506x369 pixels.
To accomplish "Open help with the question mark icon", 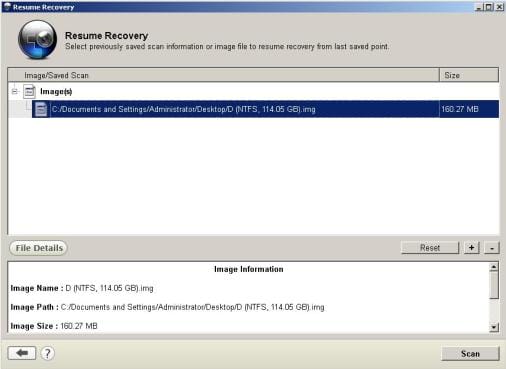I will pos(48,353).
